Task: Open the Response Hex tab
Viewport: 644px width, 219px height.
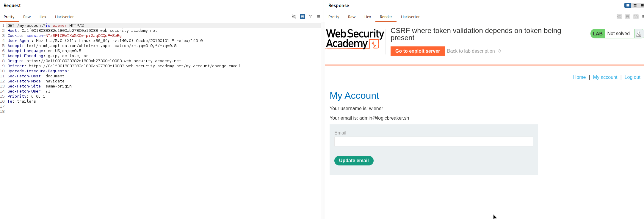Action: [368, 17]
